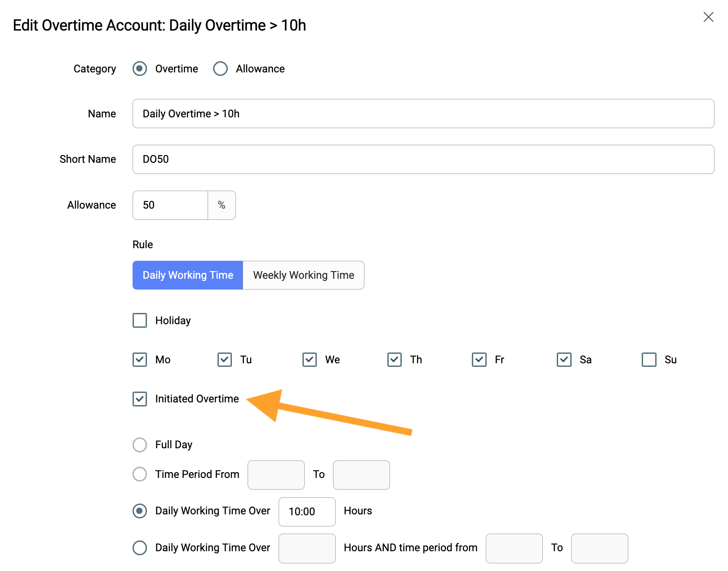
Task: Select the Allowance category radio button
Action: pos(220,69)
